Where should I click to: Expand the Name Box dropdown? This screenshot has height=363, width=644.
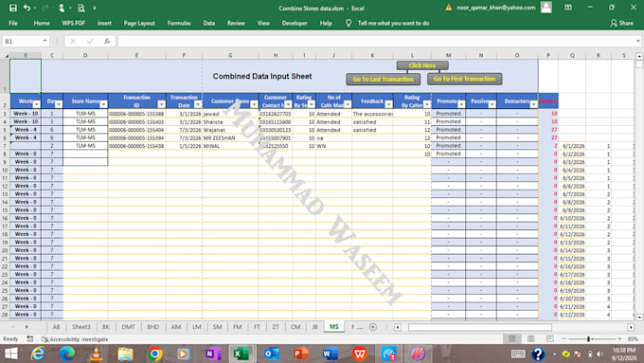[x=45, y=41]
